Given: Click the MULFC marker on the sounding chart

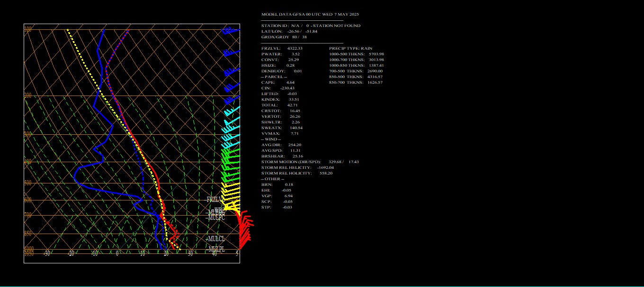Looking at the screenshot, I should (215, 217).
